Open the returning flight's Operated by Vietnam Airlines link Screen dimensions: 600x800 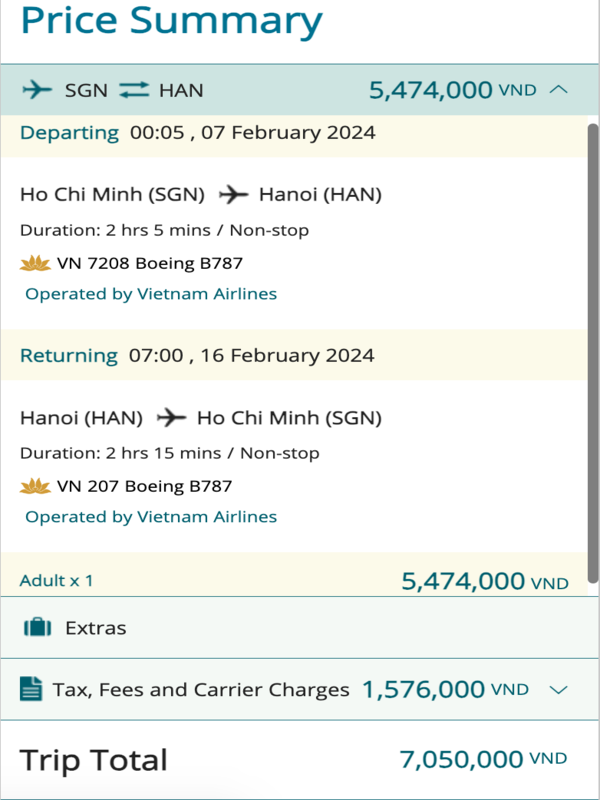pos(151,517)
